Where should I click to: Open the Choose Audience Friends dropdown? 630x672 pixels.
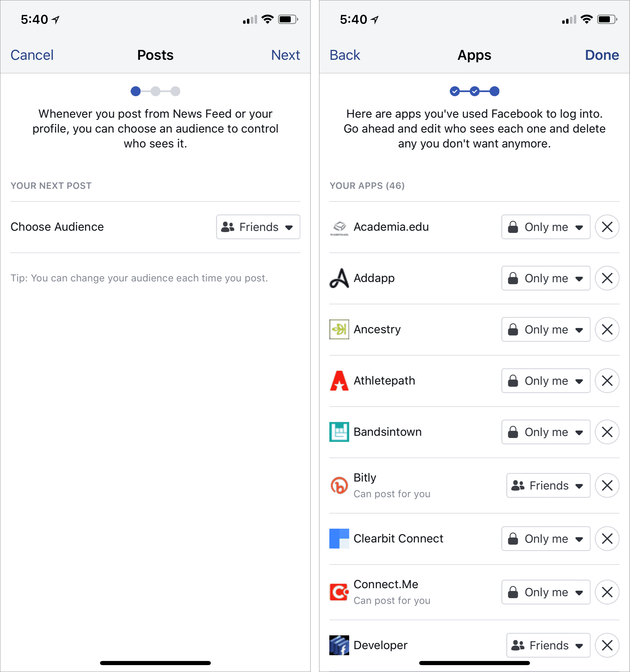[258, 227]
